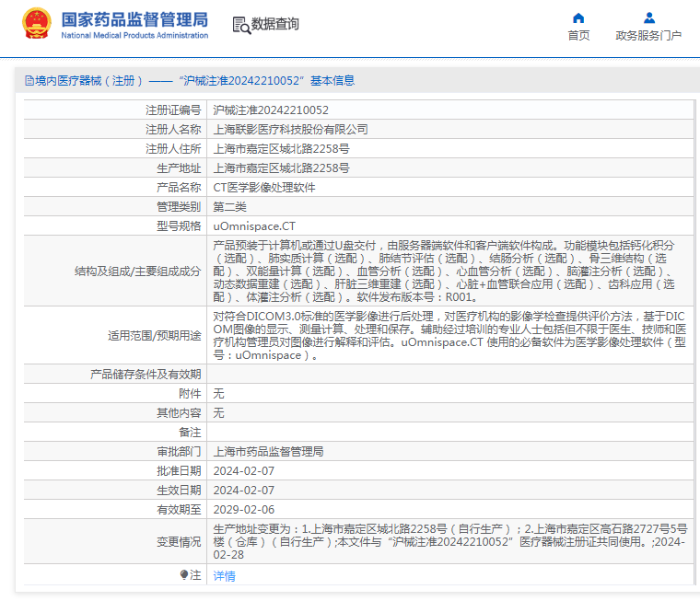Click the 结构及组成/主要组成成分 label
Image resolution: width=700 pixels, height=601 pixels.
(x=138, y=272)
